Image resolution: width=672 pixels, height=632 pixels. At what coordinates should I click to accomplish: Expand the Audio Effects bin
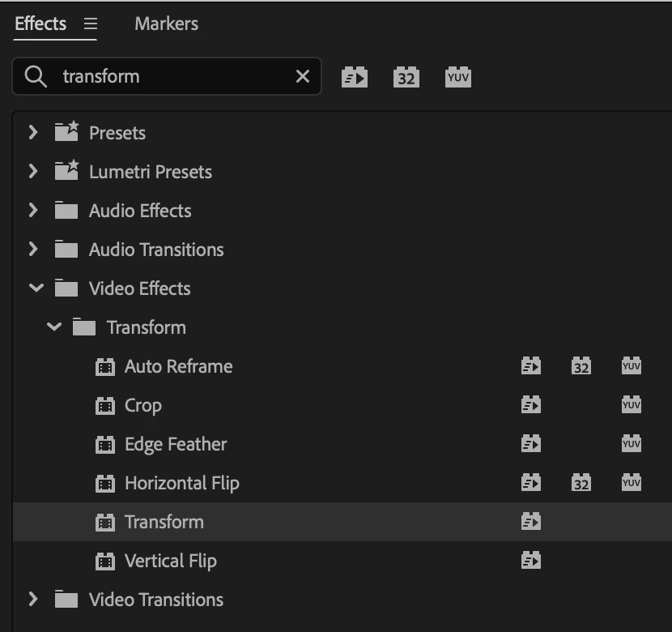[33, 210]
